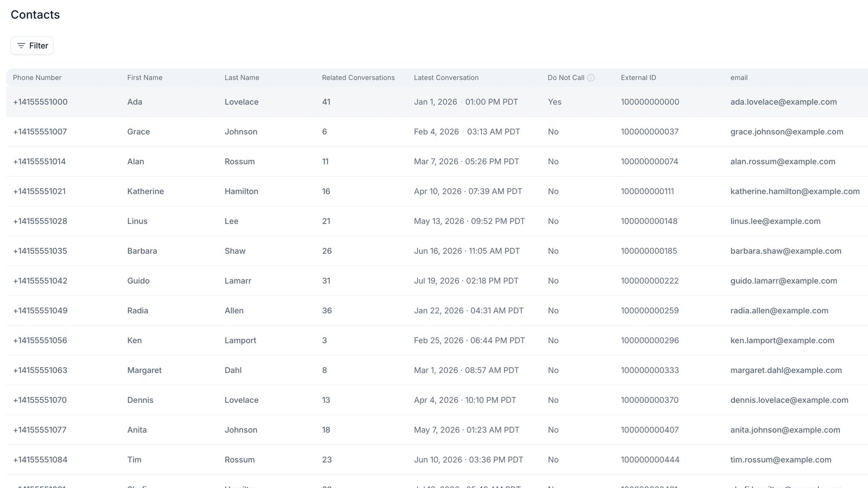Click ken.lamport@example.com email cell

[782, 341]
